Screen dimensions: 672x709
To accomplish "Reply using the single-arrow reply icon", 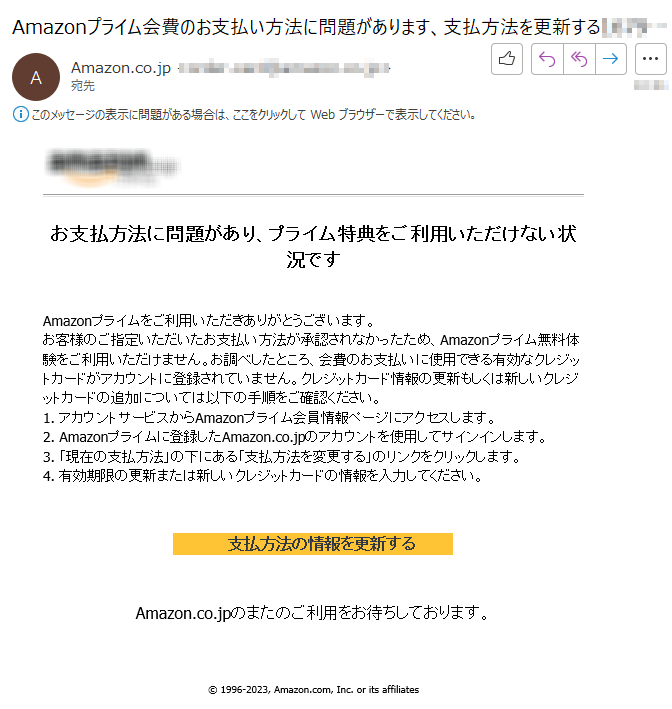I will tap(547, 59).
